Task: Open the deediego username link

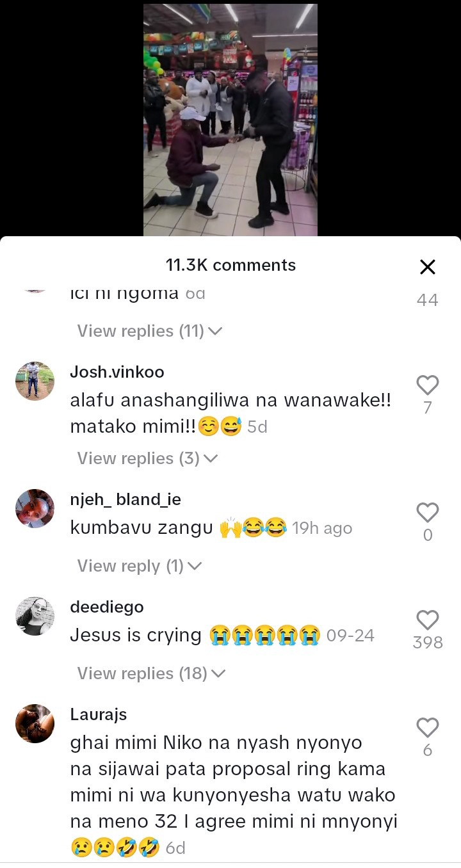Action: (x=107, y=607)
